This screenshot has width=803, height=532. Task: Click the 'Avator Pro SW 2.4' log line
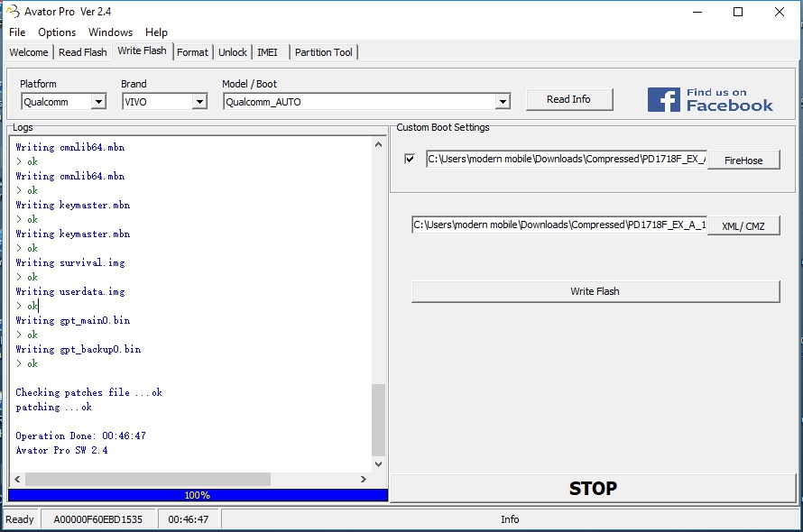tap(61, 450)
